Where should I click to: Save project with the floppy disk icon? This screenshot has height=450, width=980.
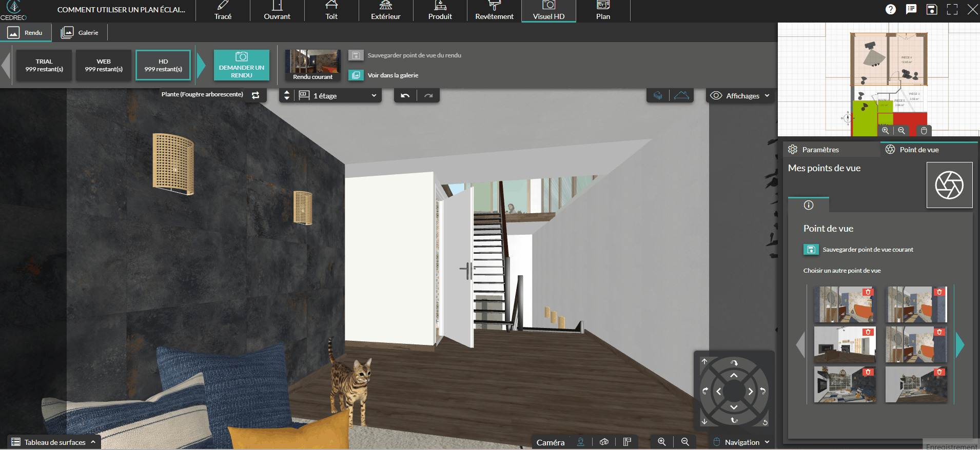tap(932, 9)
